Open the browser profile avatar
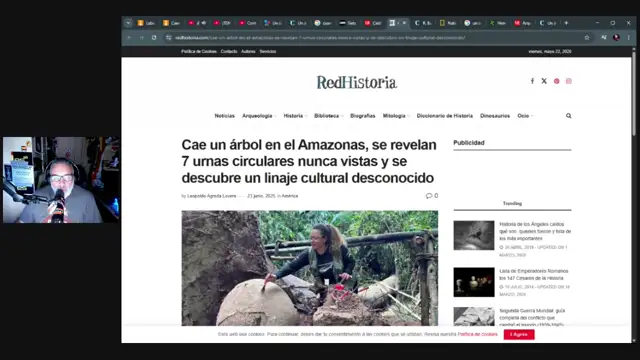Viewport: 640px width, 360px height. (x=616, y=38)
